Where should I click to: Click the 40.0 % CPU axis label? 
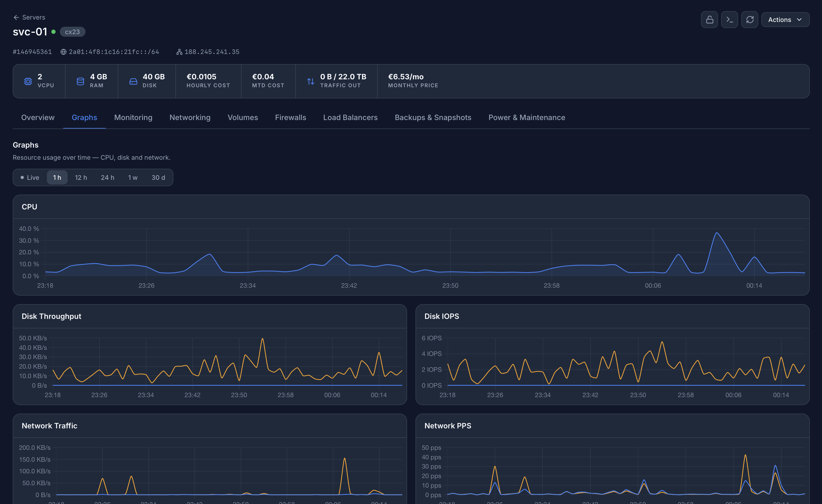pos(29,229)
